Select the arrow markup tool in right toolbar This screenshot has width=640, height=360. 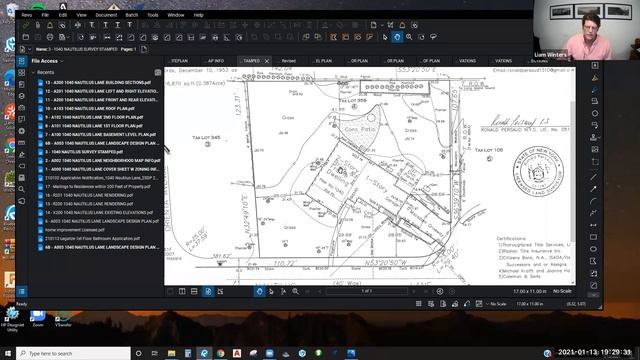593,189
